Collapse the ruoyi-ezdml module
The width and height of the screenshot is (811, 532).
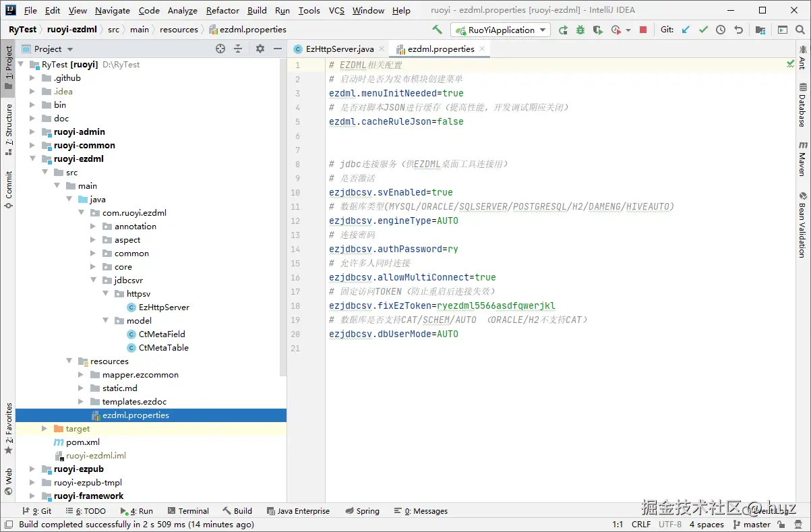click(x=32, y=158)
